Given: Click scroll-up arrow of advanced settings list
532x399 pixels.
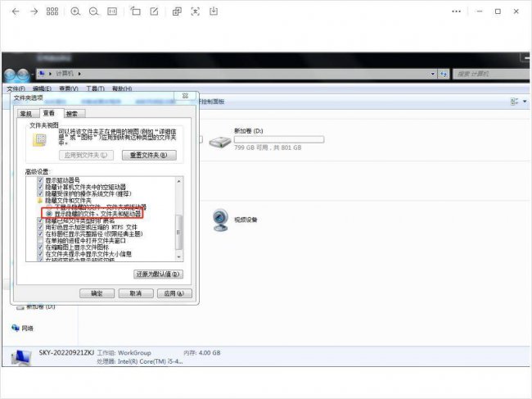Looking at the screenshot, I should [x=179, y=181].
